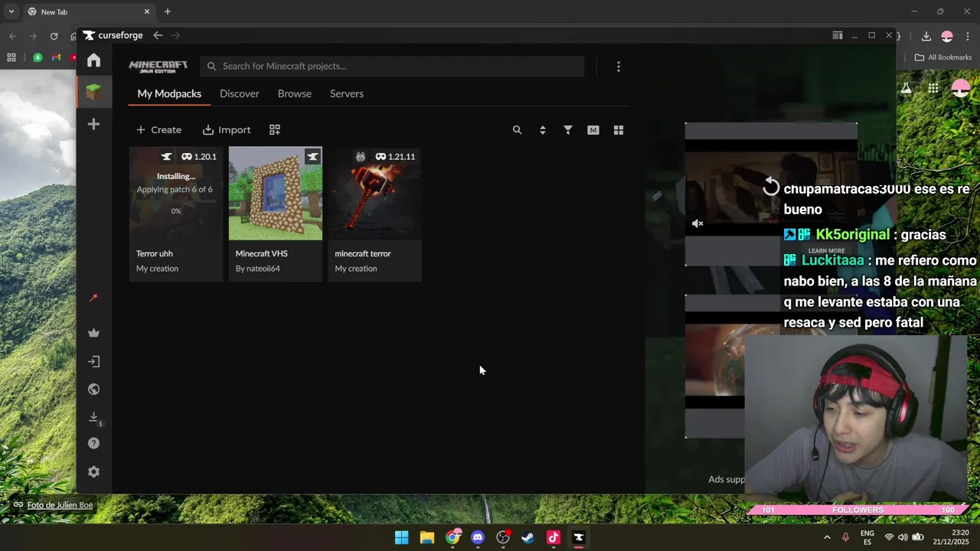Open Foto de Julien Boé link
This screenshot has height=551, width=980.
(60, 505)
